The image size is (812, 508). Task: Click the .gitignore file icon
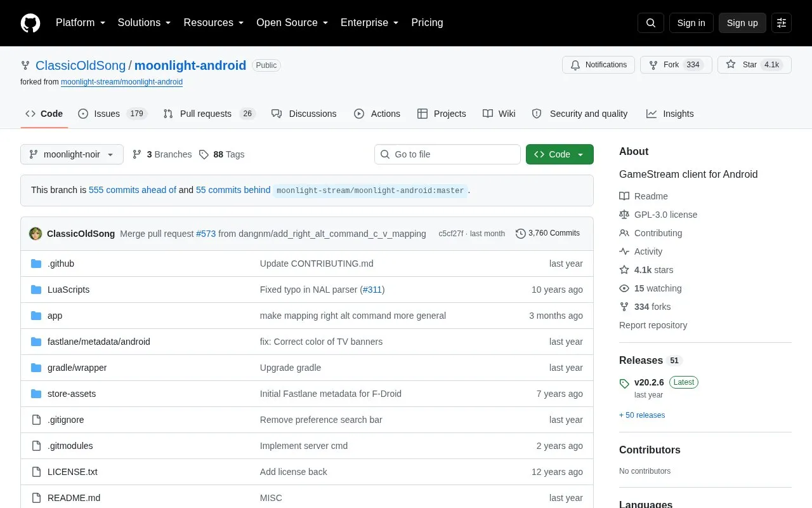coord(36,420)
